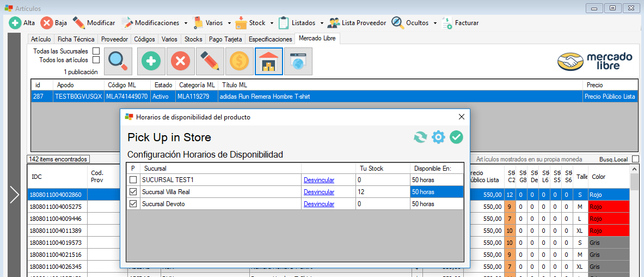This screenshot has width=644, height=277.
Task: Click the stock value 12 for Villa Real
Action: 383,192
